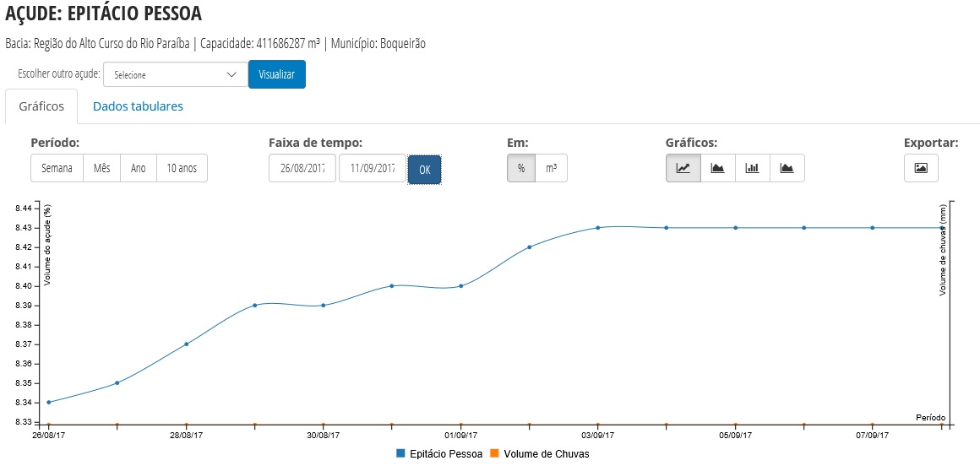This screenshot has width=980, height=466.
Task: Click the x-axis label 03/09/17
Action: point(598,435)
